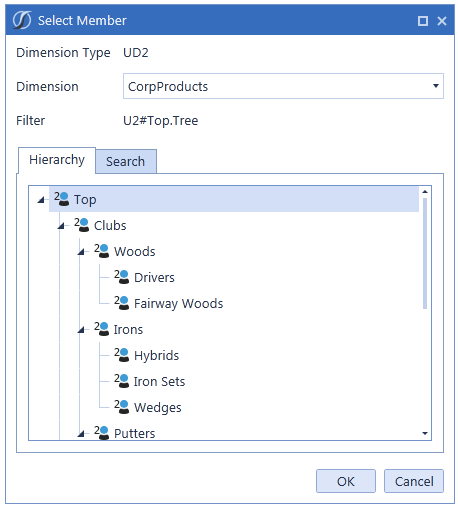Confirm selection with OK button
The image size is (458, 507).
[346, 481]
